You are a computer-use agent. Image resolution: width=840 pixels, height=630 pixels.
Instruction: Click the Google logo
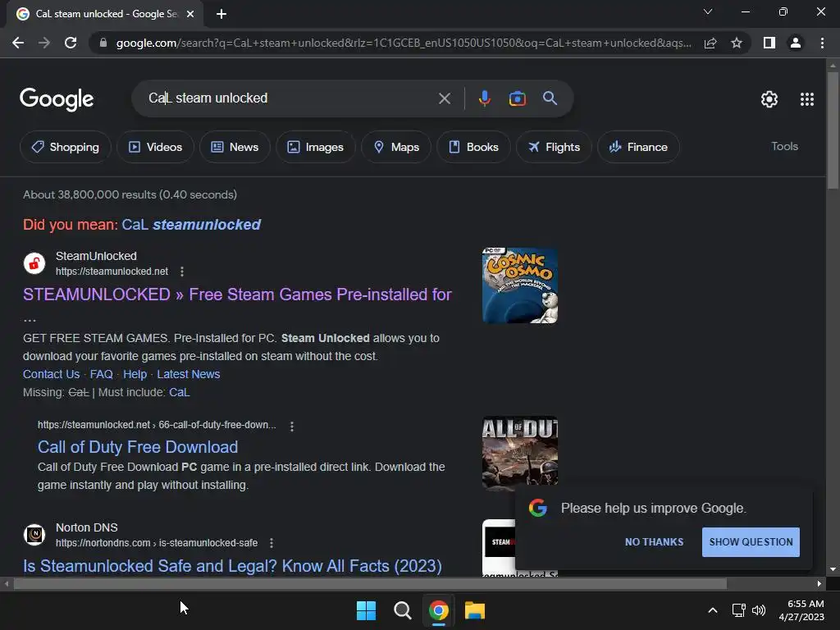tap(57, 99)
